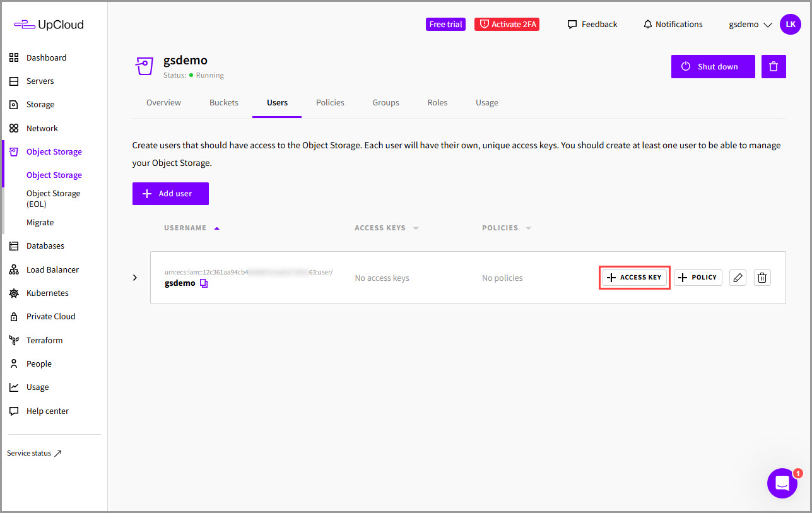Switch to the Buckets tab
The image size is (812, 513).
(x=224, y=103)
